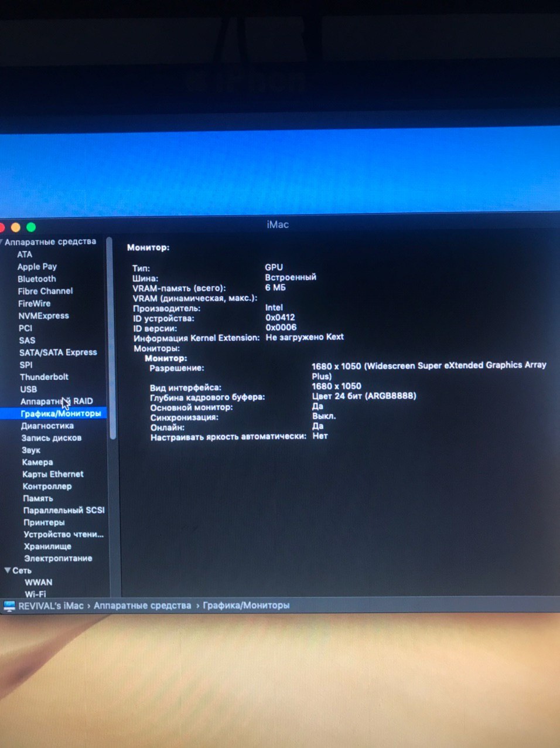
Task: Click the Тип: GPU value
Action: (x=274, y=267)
